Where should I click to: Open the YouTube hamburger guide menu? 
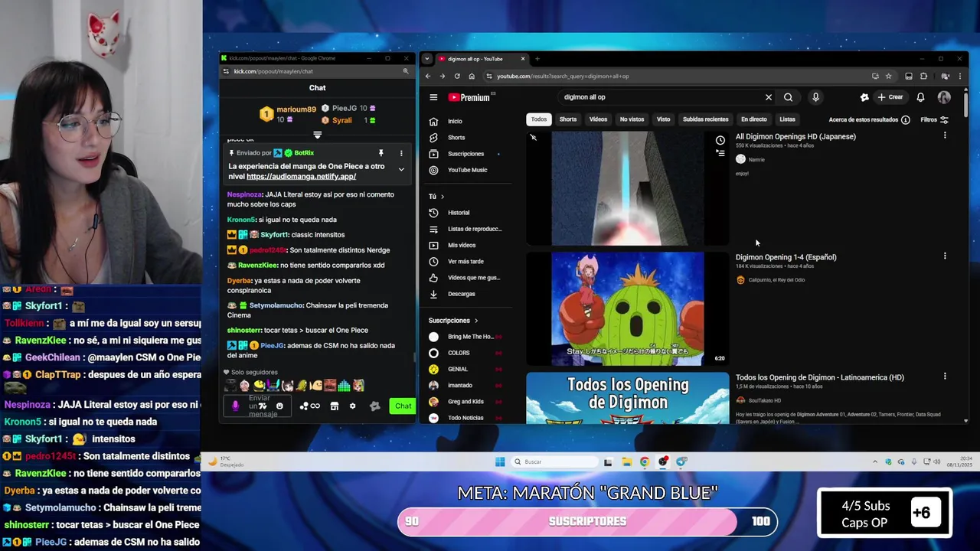[433, 97]
